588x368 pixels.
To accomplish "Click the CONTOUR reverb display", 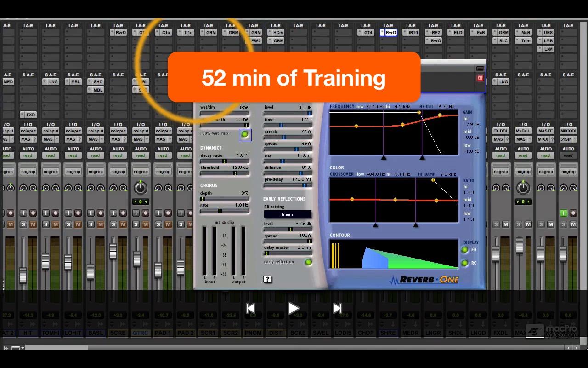I will coord(394,254).
